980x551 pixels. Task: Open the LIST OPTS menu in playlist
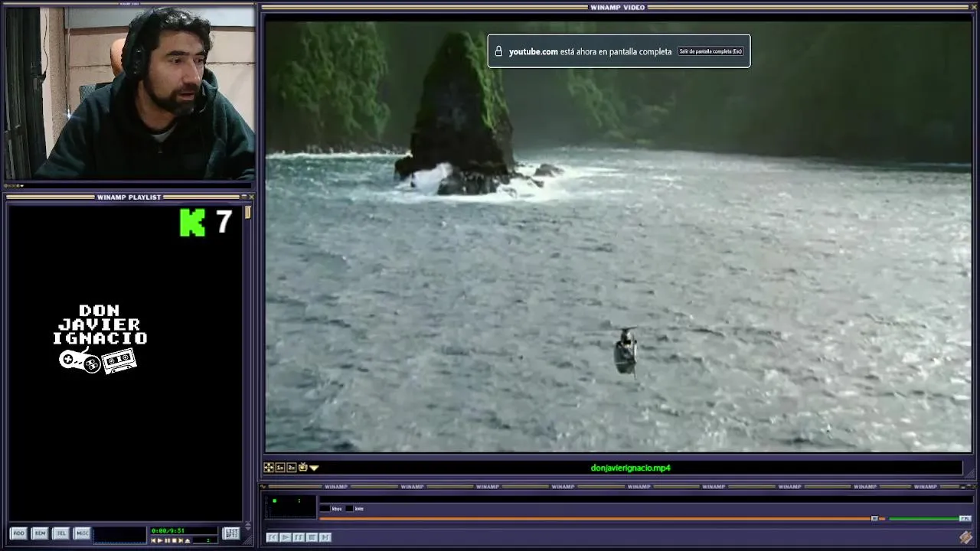230,533
